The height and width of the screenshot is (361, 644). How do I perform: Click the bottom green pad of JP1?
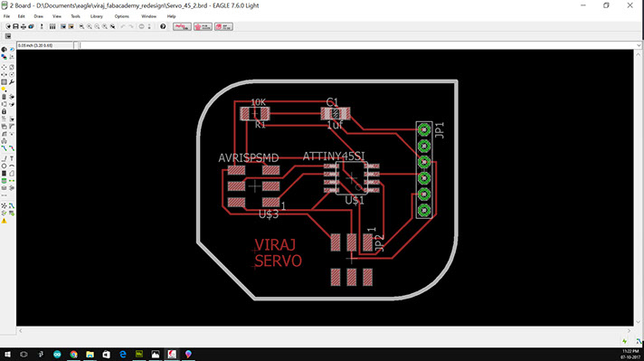424,210
